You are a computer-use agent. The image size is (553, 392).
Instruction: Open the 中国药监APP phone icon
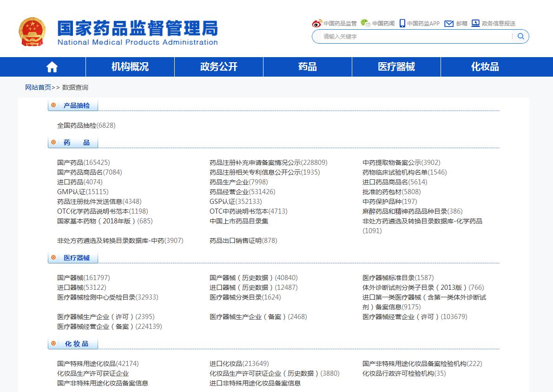coord(402,23)
